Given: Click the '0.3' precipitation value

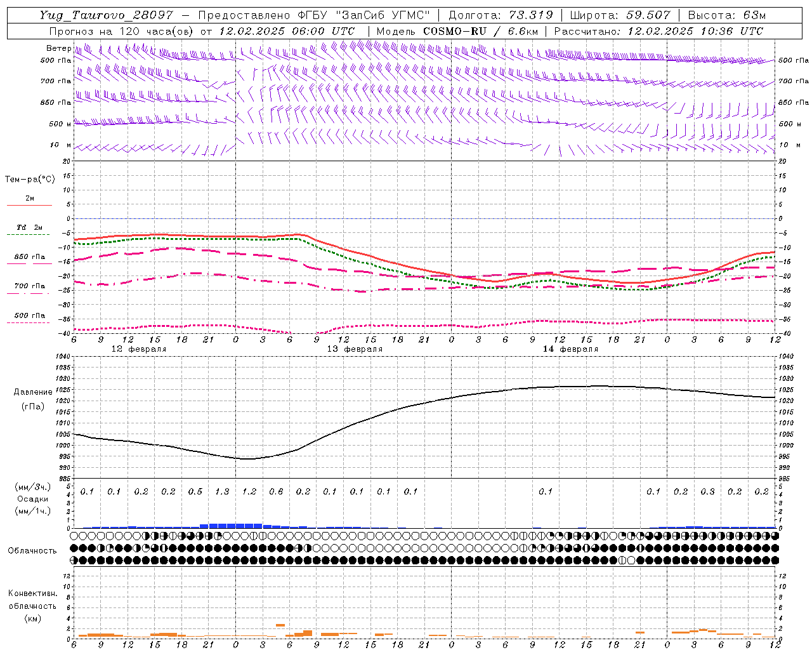Looking at the screenshot, I should point(707,491).
